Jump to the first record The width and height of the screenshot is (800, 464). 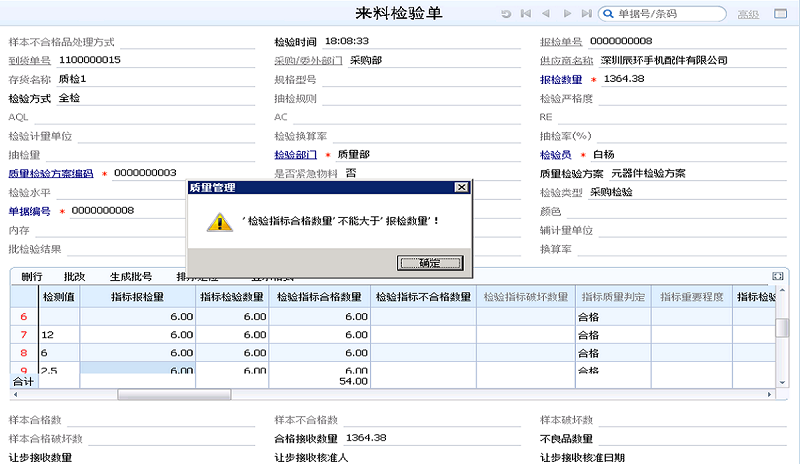coord(526,14)
